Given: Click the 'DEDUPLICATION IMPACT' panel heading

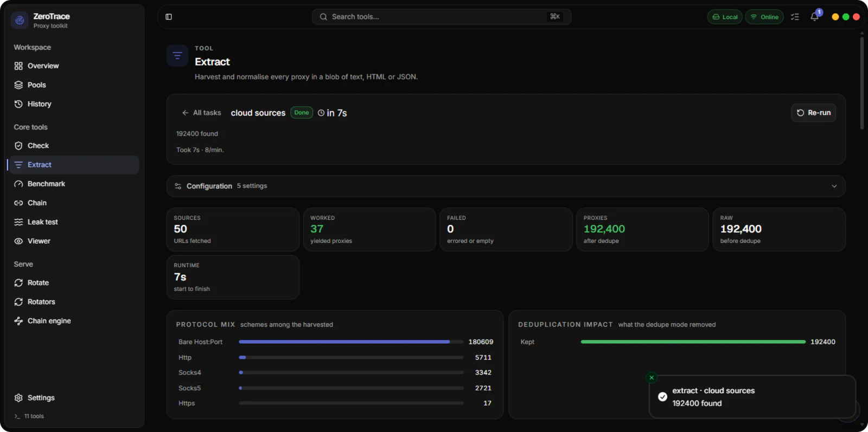Looking at the screenshot, I should click(565, 325).
